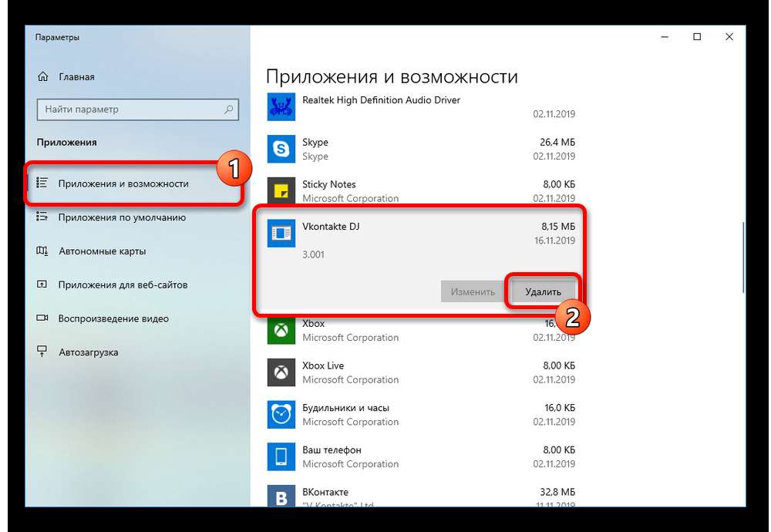Click the Xbox Live app icon
Screen dimensions: 771x532
pos(279,372)
